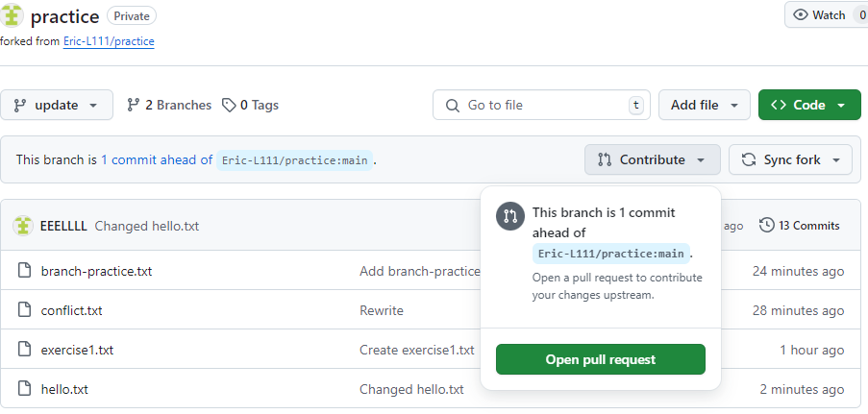Click the 1 hour ago timestamp
This screenshot has width=868, height=414.
coord(812,350)
